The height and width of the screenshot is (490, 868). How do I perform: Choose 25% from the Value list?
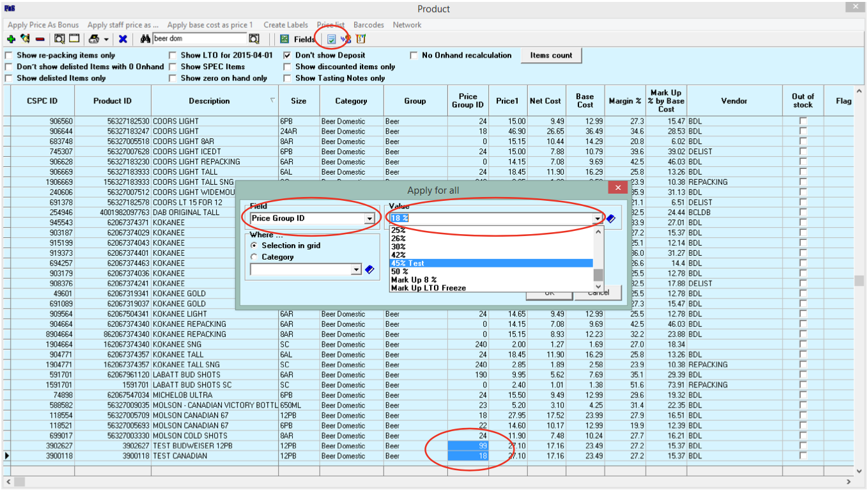pyautogui.click(x=492, y=230)
